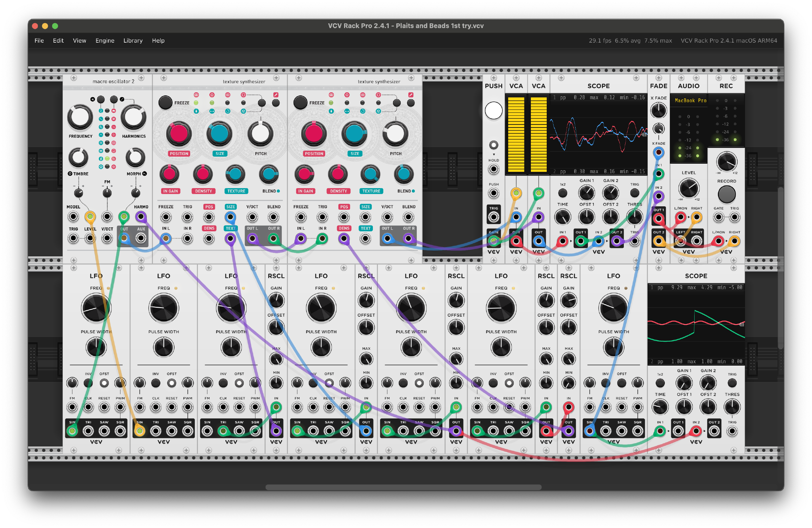Click the OUT L jack on right texture synthesizer
The width and height of the screenshot is (812, 528).
tap(387, 239)
